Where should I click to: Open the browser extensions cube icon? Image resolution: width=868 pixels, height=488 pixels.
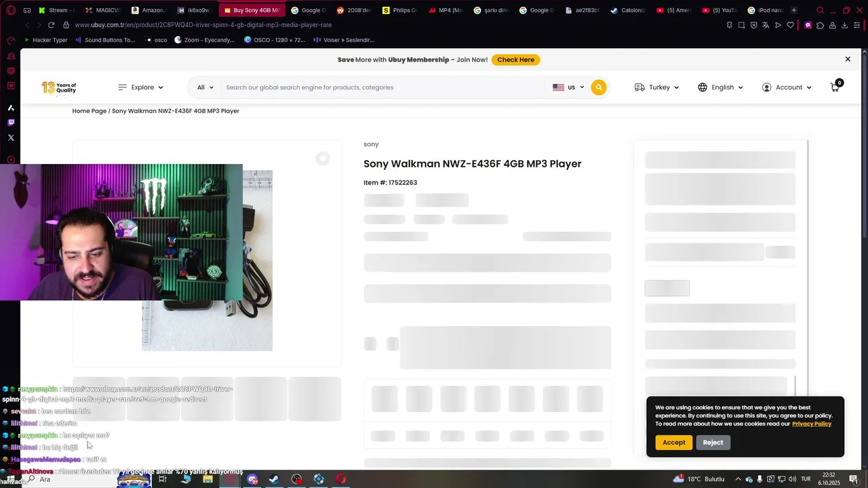[820, 25]
